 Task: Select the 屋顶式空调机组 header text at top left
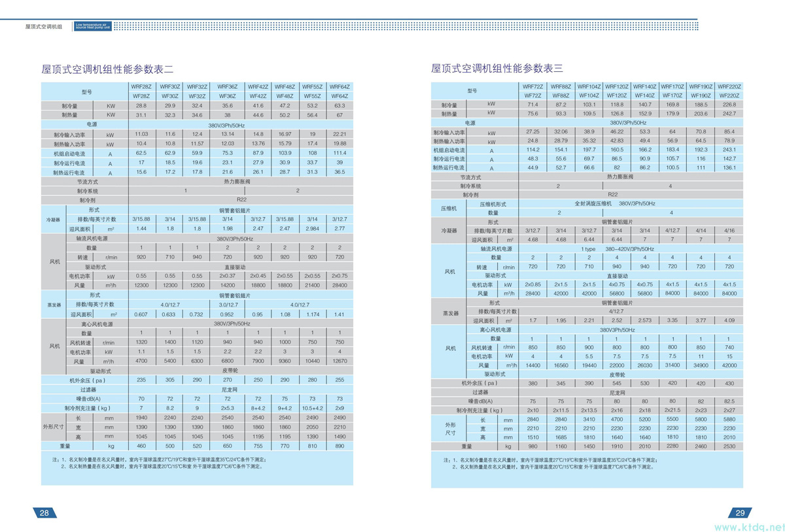[x=44, y=27]
